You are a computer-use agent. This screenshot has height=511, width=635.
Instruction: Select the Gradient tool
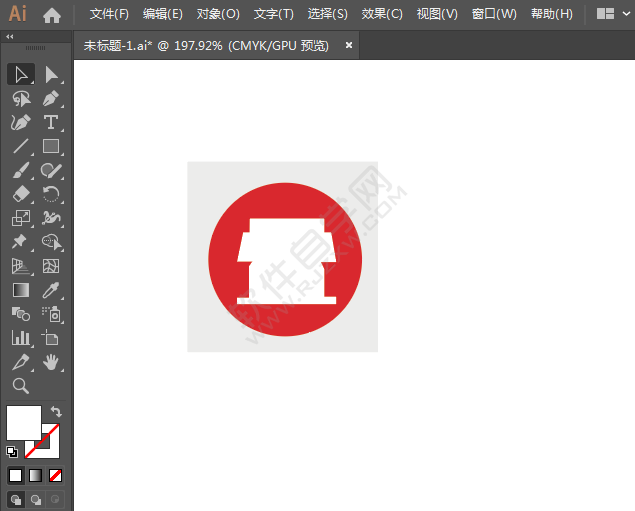(x=21, y=290)
